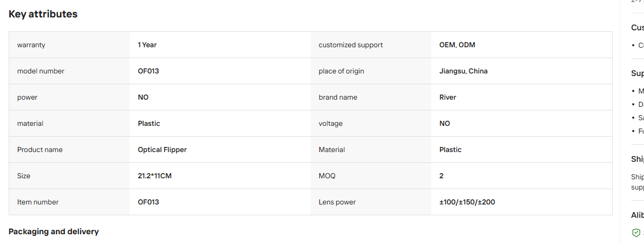Click the green shield icon in sidebar
Screen dimensions: 644x243
[x=636, y=233]
